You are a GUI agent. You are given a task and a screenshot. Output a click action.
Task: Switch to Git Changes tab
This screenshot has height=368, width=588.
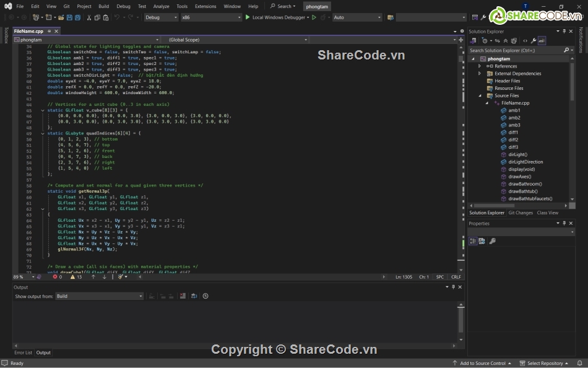click(x=521, y=212)
